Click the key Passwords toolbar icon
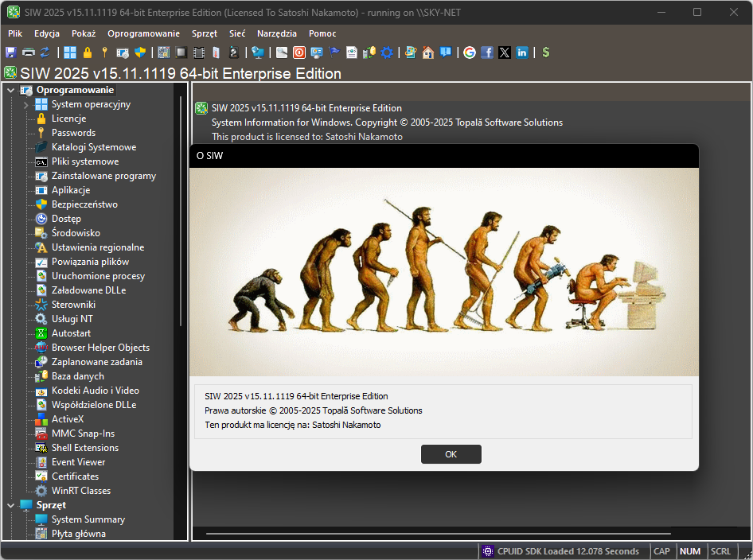The width and height of the screenshot is (753, 560). coord(105,52)
